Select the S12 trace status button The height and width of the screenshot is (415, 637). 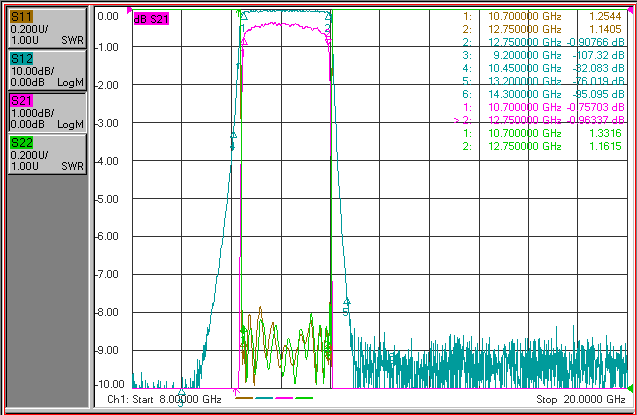[47, 70]
